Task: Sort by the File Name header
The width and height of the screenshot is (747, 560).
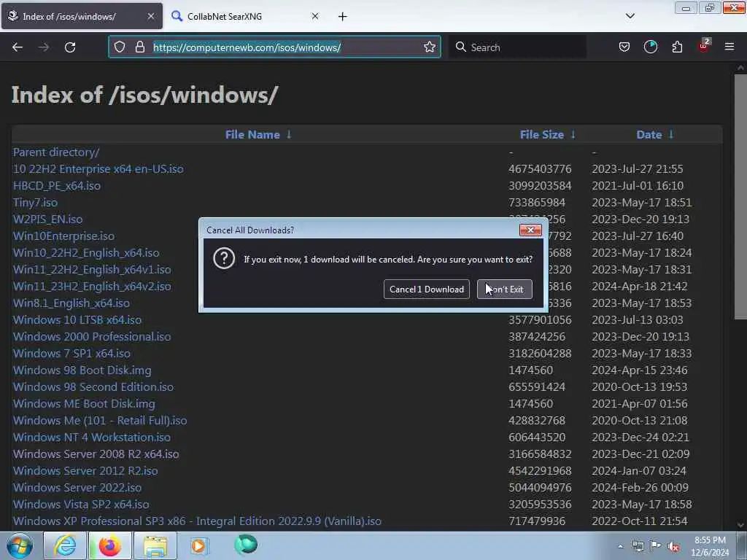Action: click(252, 135)
